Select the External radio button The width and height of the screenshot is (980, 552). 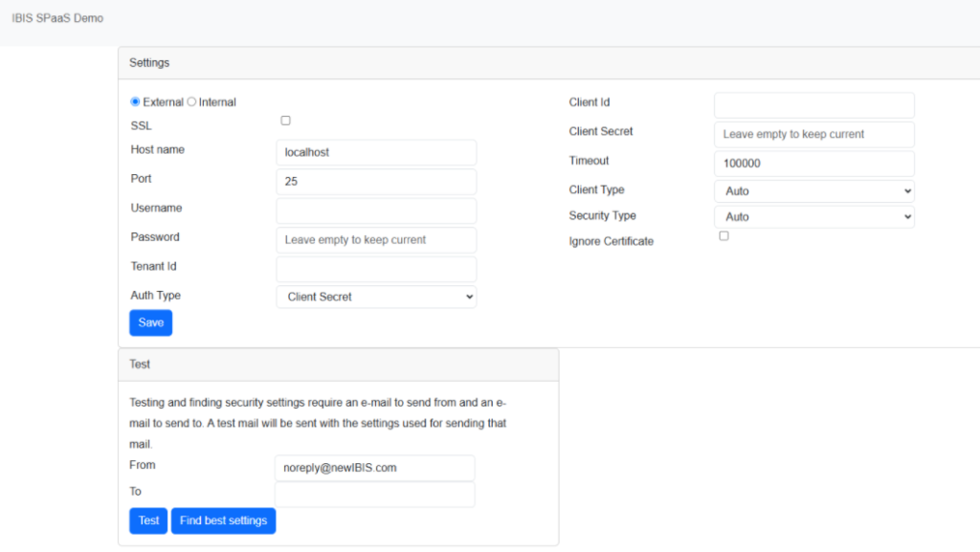[x=135, y=102]
